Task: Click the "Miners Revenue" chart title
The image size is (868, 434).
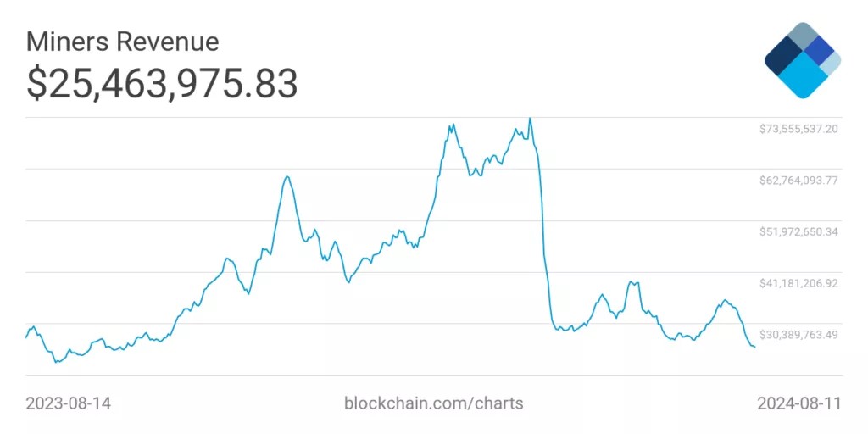Action: click(123, 41)
